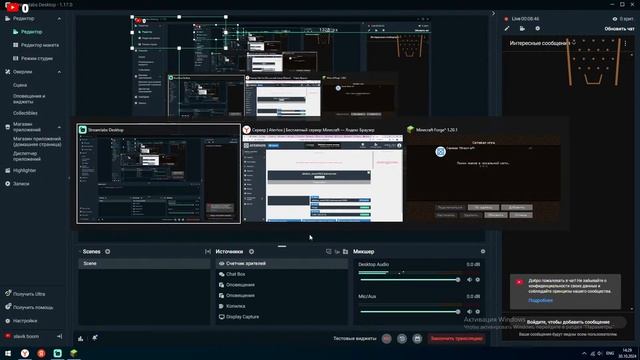Open the performance stats chart icon
The image size is (640, 360).
tap(81, 338)
